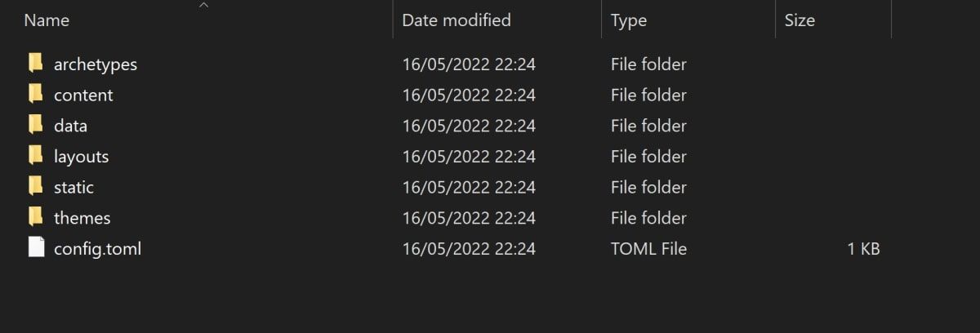
Task: Click the config.toml file icon
Action: pos(35,248)
